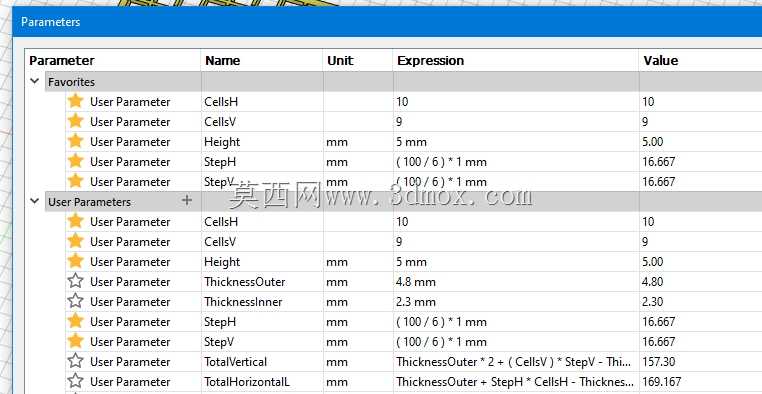This screenshot has width=762, height=394.
Task: Edit CellsH expression cell in Favorites group
Action: coord(516,102)
